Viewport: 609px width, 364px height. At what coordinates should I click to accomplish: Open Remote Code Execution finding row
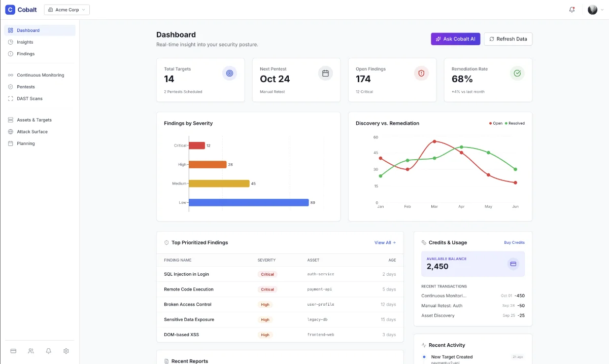(280, 289)
